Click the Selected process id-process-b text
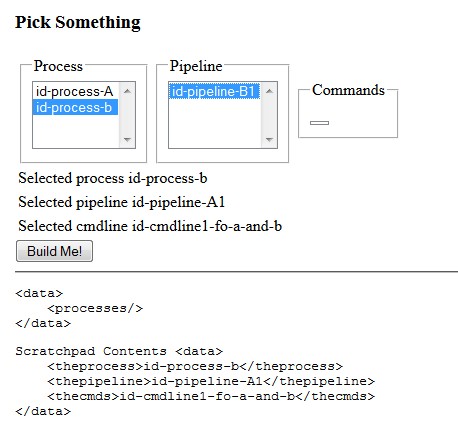 113,178
